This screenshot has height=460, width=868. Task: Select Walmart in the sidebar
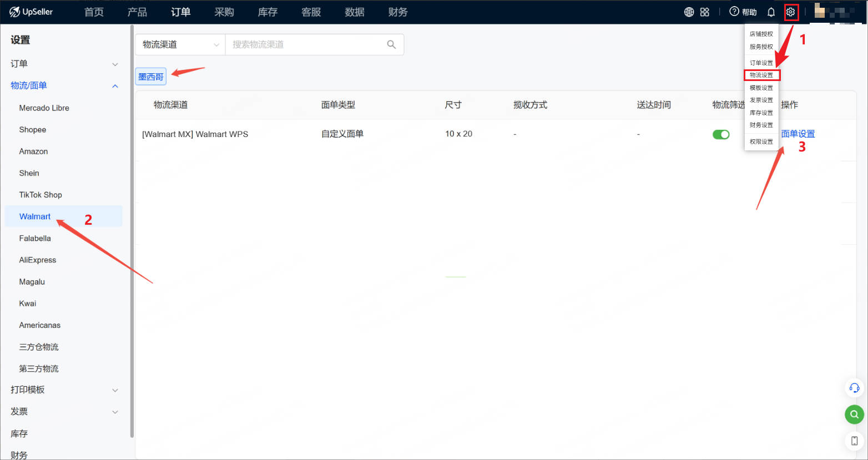[34, 216]
